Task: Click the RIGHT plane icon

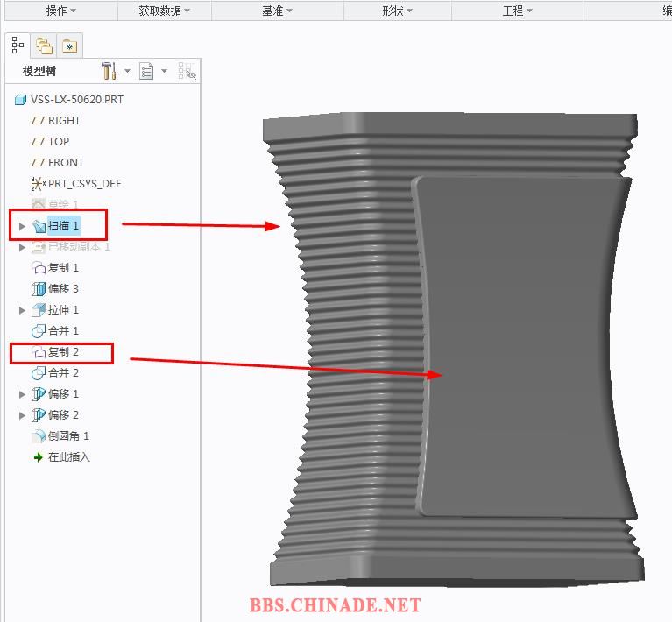Action: click(39, 121)
